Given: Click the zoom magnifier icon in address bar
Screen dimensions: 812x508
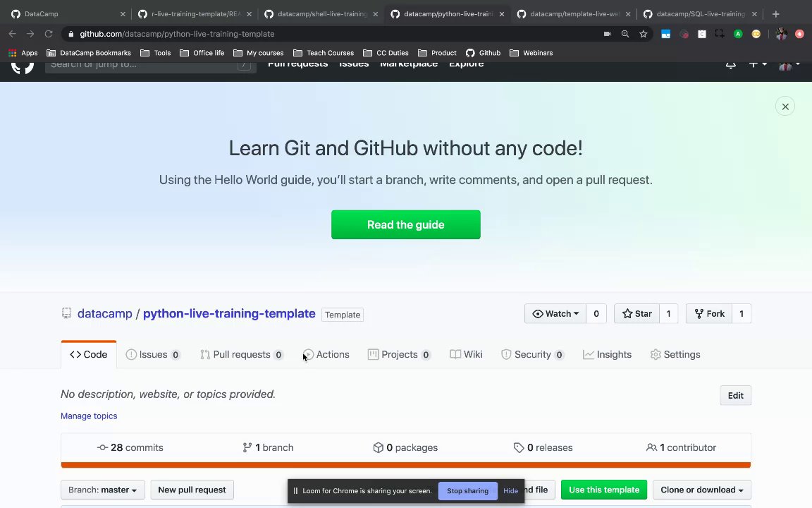Looking at the screenshot, I should coord(625,34).
